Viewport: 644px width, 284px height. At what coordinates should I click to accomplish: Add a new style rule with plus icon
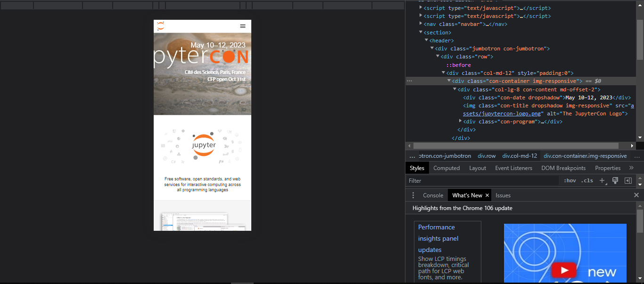(x=602, y=180)
